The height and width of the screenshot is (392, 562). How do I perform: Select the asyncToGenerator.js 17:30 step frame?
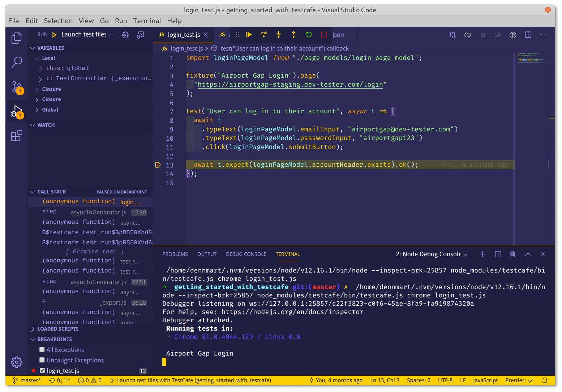coord(90,212)
